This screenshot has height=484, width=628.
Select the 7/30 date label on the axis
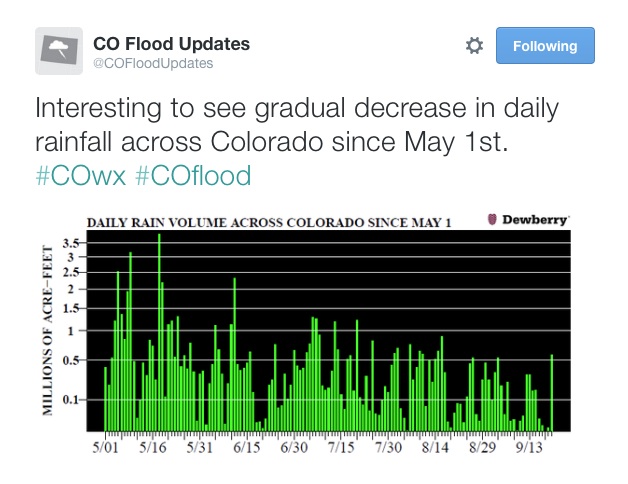388,447
